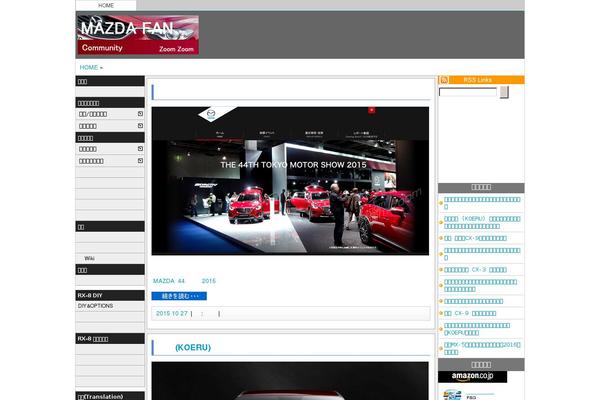Open the Tokyo Motor Show 2015 image
Screen dimensions: 600x400
tap(290, 181)
